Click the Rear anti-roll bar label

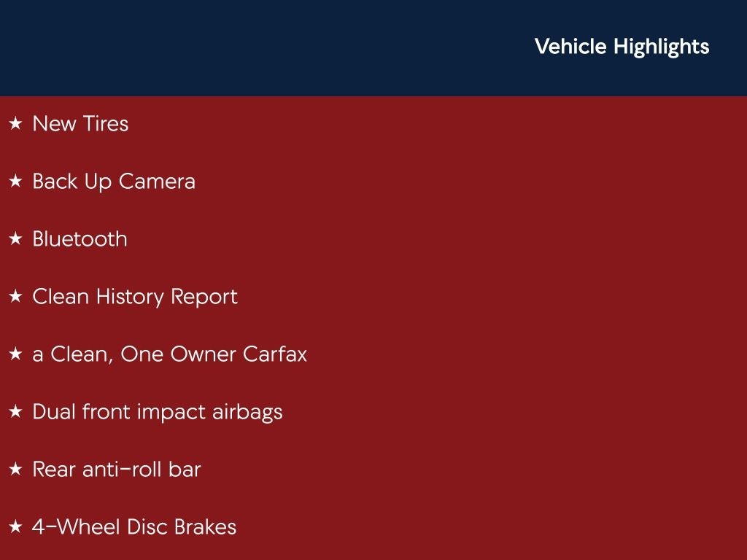pyautogui.click(x=116, y=470)
